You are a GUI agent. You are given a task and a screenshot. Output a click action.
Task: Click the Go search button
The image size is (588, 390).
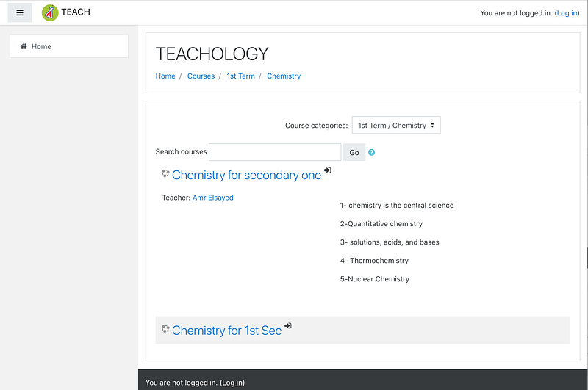click(354, 152)
